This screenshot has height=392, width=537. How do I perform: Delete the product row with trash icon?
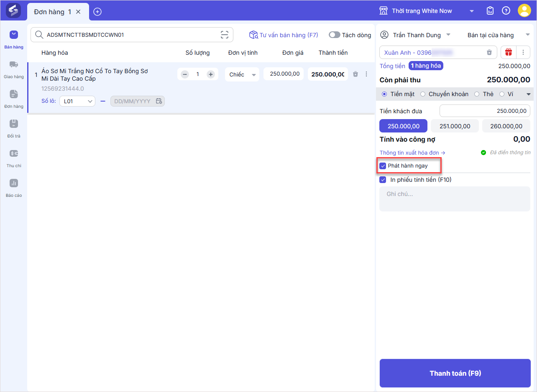pyautogui.click(x=355, y=74)
